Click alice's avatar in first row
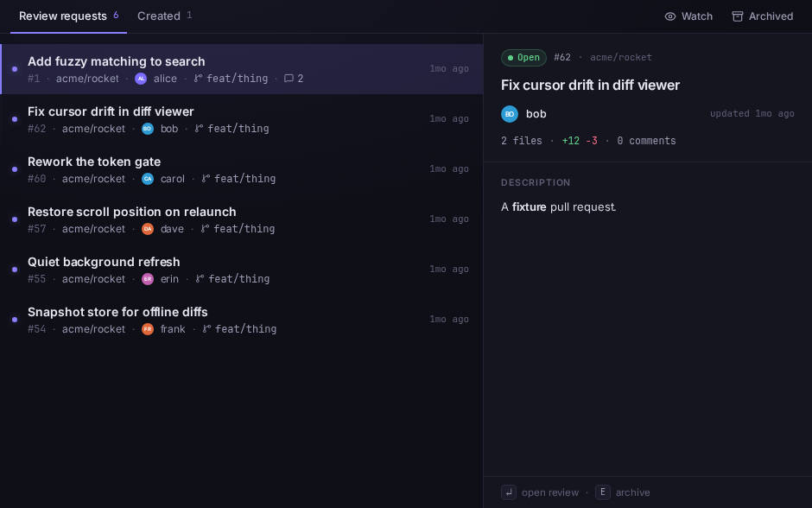Viewport: 812px width, 508px height. click(x=141, y=79)
